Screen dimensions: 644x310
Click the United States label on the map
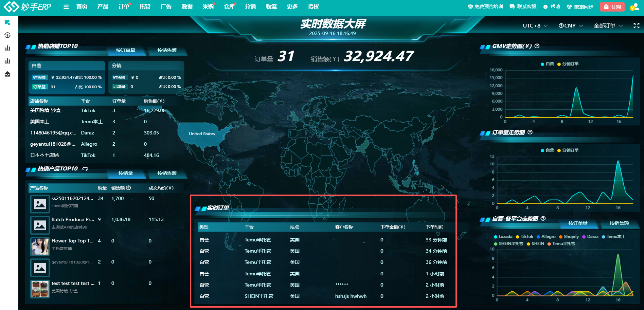(x=202, y=134)
